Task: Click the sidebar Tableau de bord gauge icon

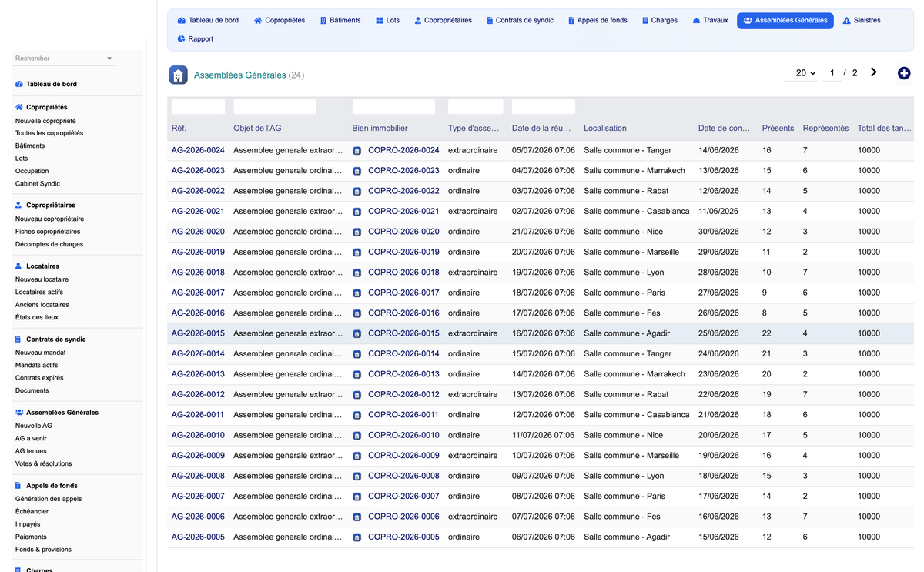Action: coord(19,84)
